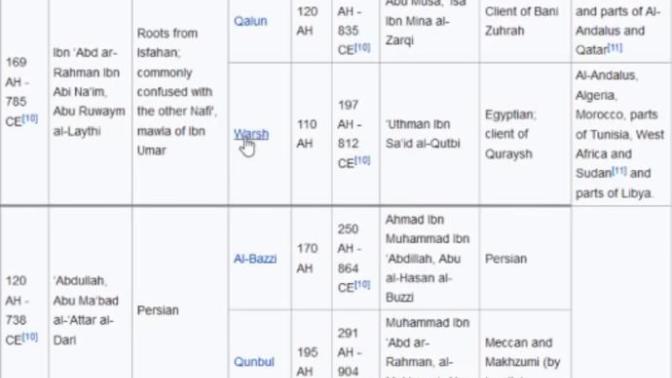Click citation [10] after 785 CE
The image size is (672, 378).
point(30,118)
